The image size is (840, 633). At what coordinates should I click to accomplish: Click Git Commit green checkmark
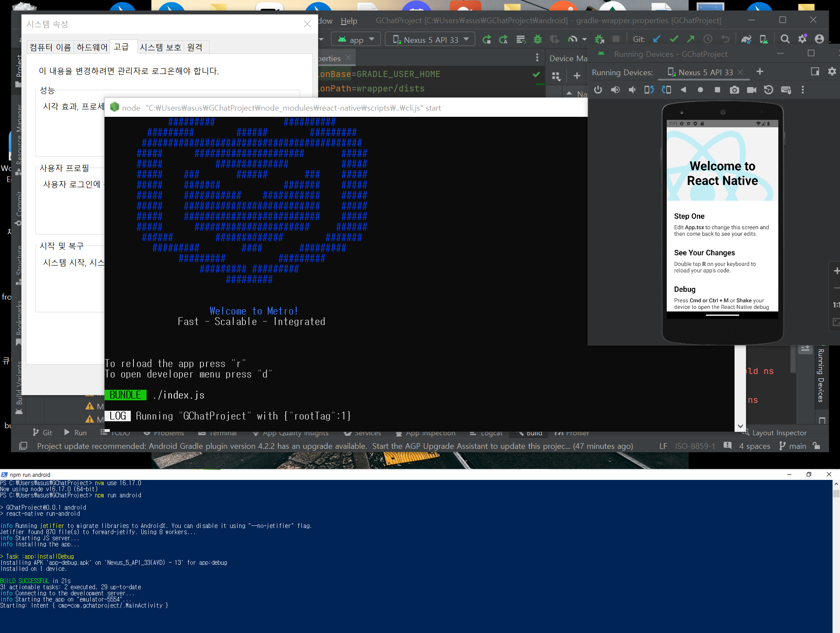click(x=674, y=39)
